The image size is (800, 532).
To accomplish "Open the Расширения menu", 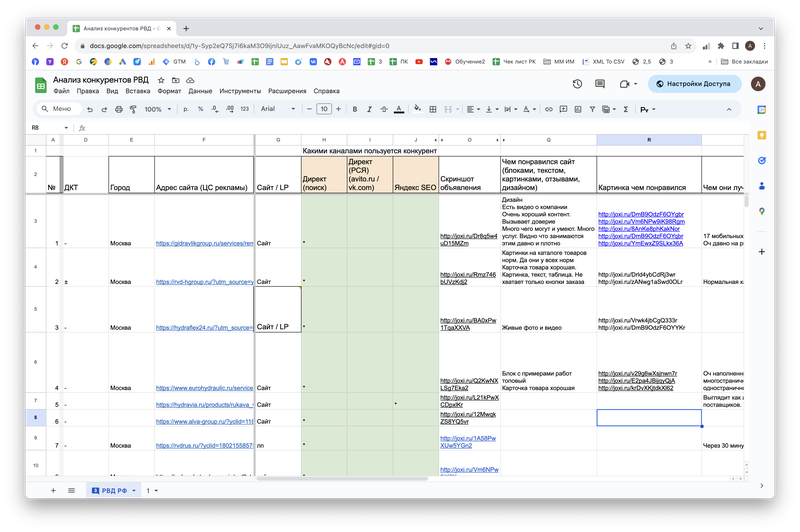I will pyautogui.click(x=287, y=91).
